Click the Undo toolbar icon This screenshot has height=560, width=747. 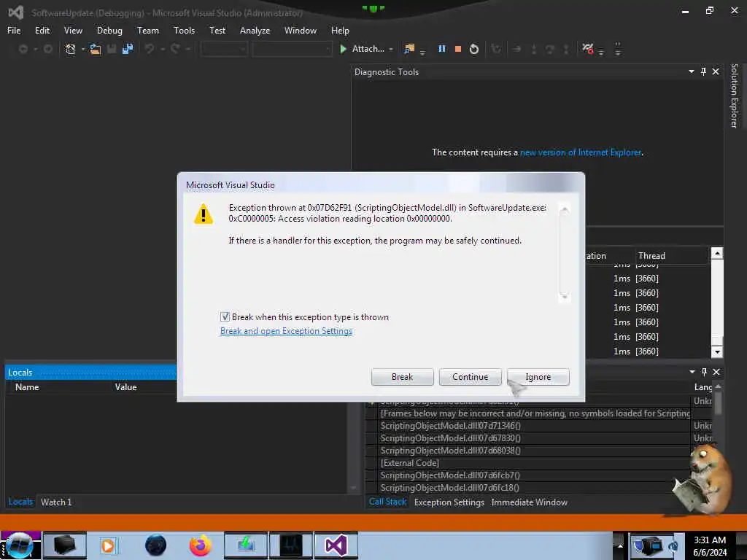tap(150, 49)
